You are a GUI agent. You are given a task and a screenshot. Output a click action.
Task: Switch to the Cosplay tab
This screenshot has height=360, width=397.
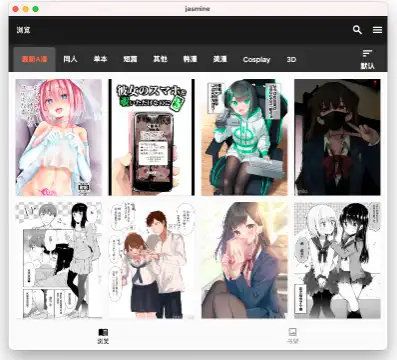(256, 60)
